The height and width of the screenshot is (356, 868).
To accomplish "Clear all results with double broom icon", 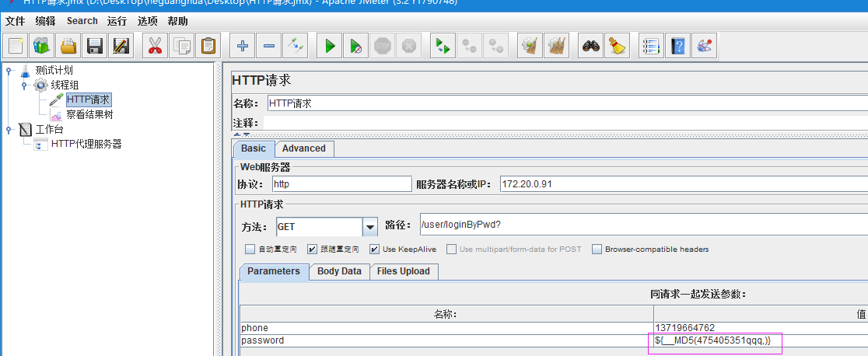I will click(557, 45).
